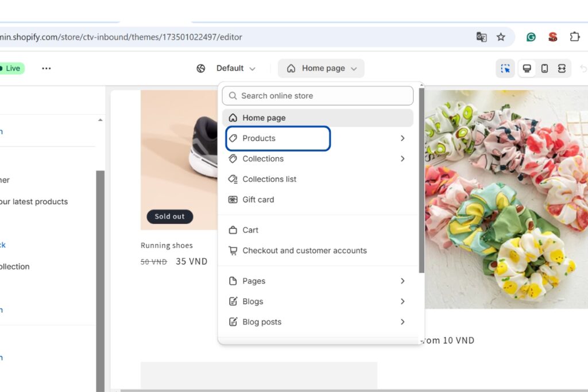The width and height of the screenshot is (588, 392).
Task: Click the house icon in the Home page selector
Action: point(291,68)
